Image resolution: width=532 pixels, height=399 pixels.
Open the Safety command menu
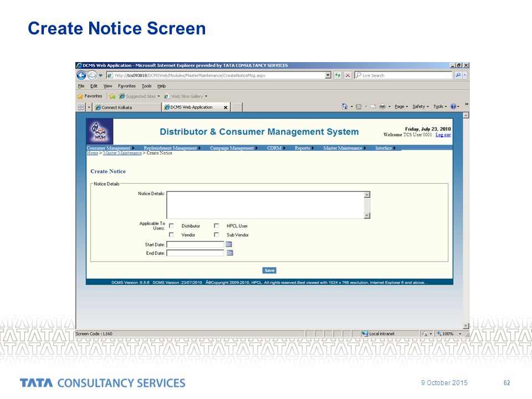[x=421, y=106]
